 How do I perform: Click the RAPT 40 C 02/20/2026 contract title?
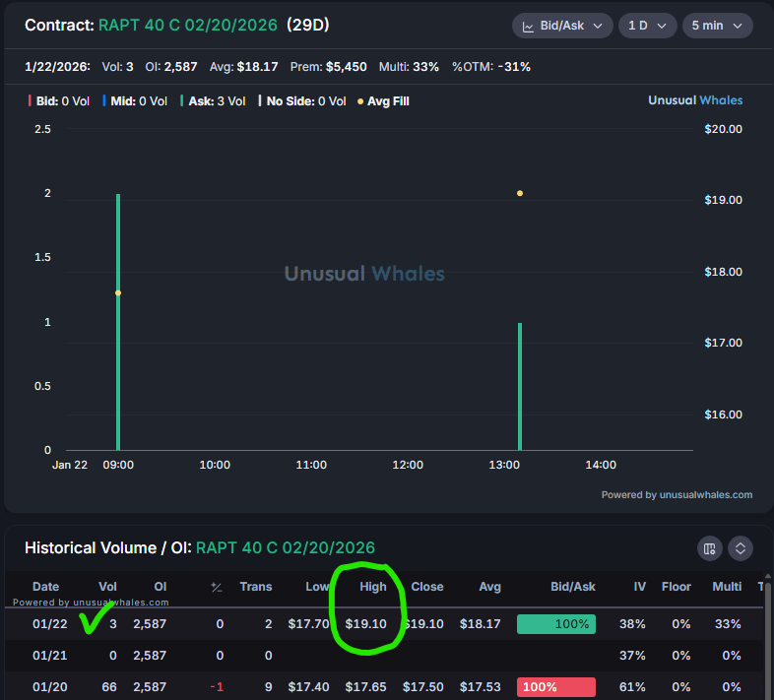click(188, 26)
